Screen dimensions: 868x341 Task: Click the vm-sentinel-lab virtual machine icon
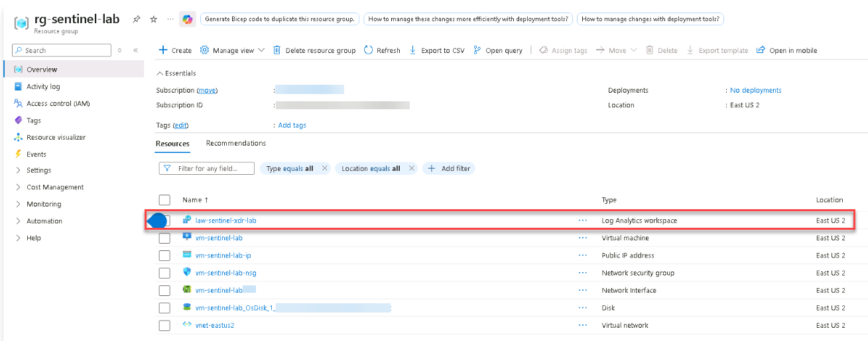pos(187,238)
